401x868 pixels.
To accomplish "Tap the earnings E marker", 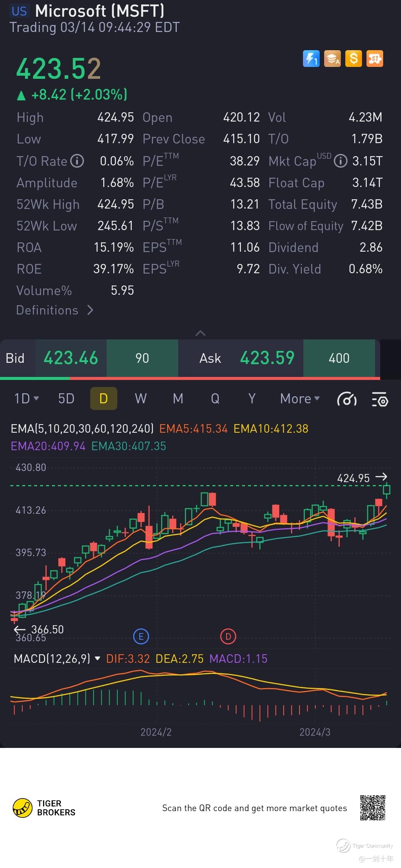I will pos(141,636).
